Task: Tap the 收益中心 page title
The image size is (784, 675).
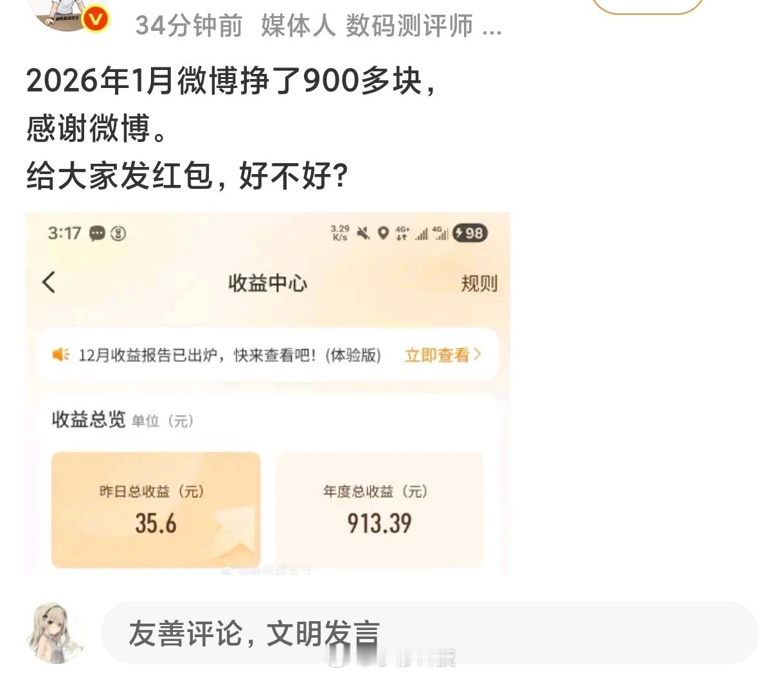Action: [267, 283]
